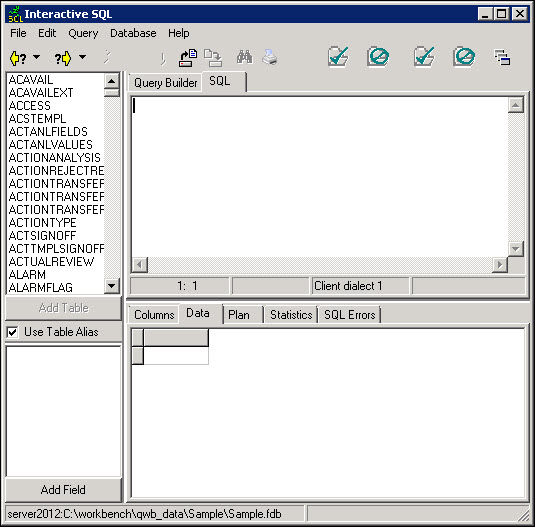Click the first checkmark commit icon
Image resolution: width=535 pixels, height=527 pixels.
coord(338,57)
